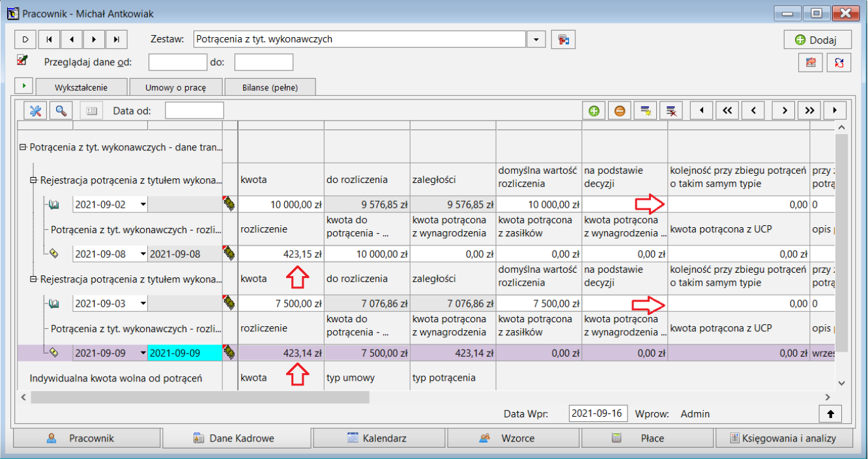
Task: Select the rozliczenie cell 423,15 zł
Action: (282, 254)
